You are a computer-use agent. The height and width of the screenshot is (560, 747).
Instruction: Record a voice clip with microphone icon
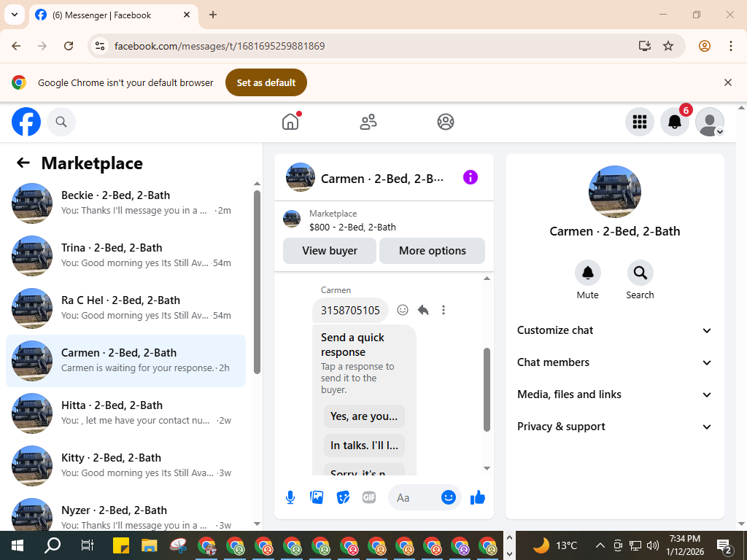pyautogui.click(x=290, y=497)
